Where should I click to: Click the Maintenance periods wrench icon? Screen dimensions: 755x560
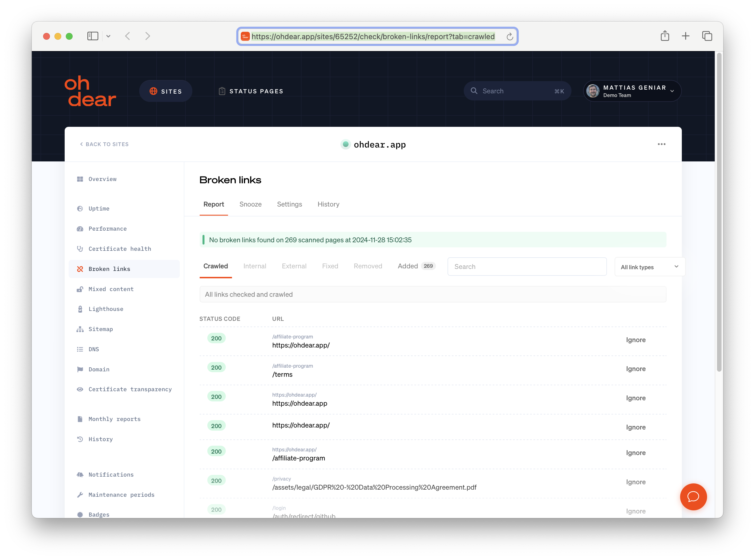coord(80,494)
